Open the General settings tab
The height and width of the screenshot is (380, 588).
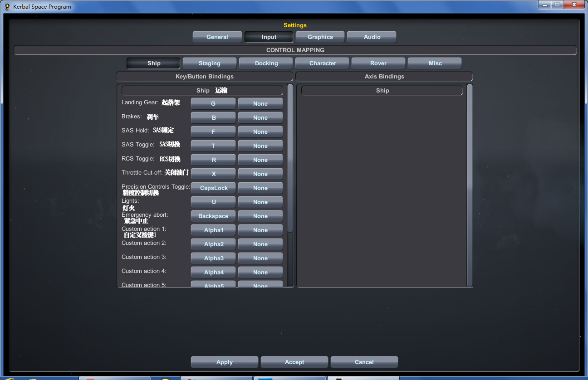click(x=217, y=37)
